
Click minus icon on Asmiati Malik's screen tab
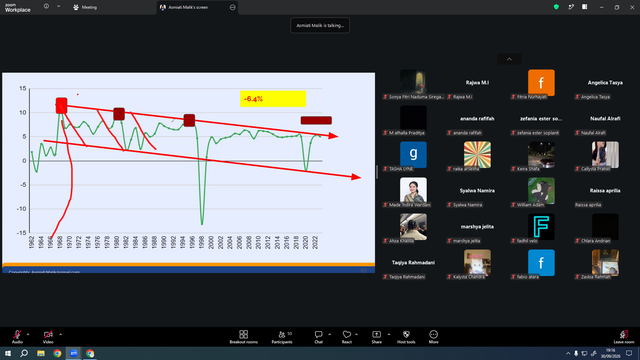(x=232, y=7)
